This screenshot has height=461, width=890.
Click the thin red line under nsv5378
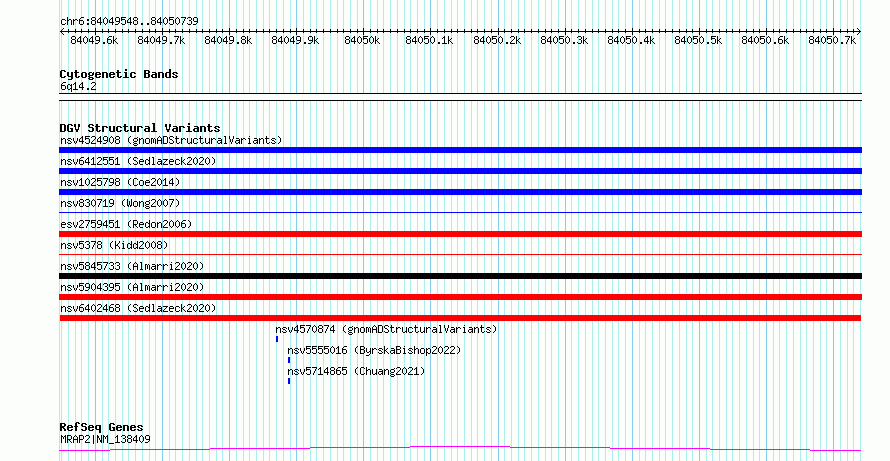460,254
